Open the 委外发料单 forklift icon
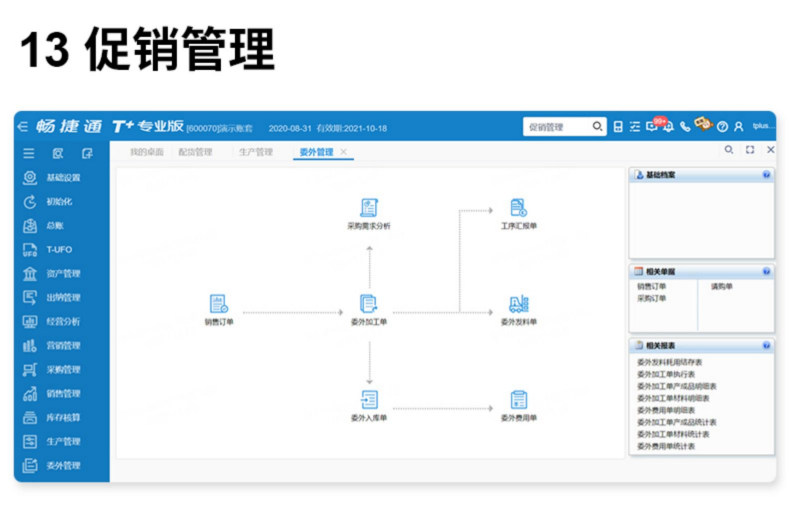 (518, 304)
